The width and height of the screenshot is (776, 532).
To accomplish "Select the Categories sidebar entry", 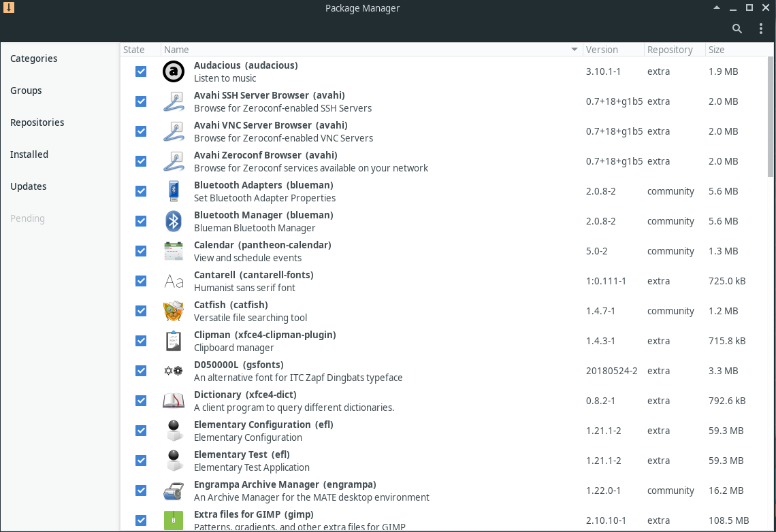I will pyautogui.click(x=33, y=59).
